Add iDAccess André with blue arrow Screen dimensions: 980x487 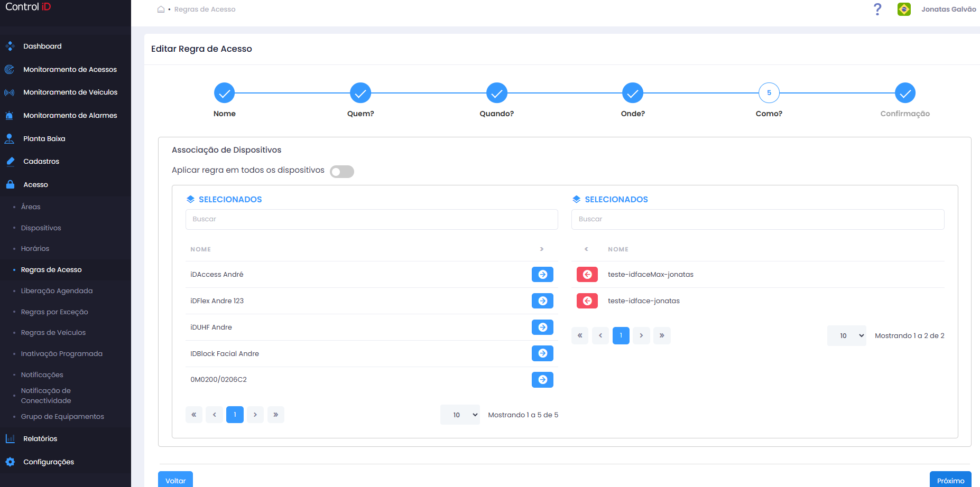pos(542,274)
